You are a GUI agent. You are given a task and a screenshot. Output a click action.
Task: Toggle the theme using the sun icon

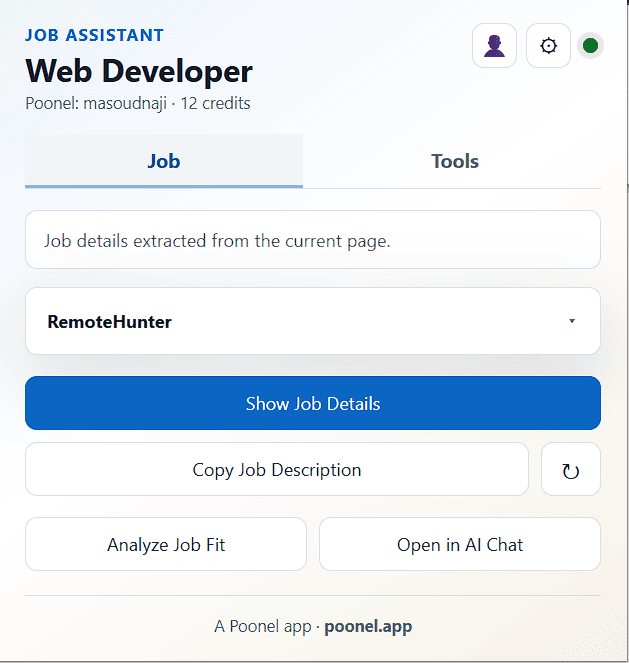click(548, 46)
